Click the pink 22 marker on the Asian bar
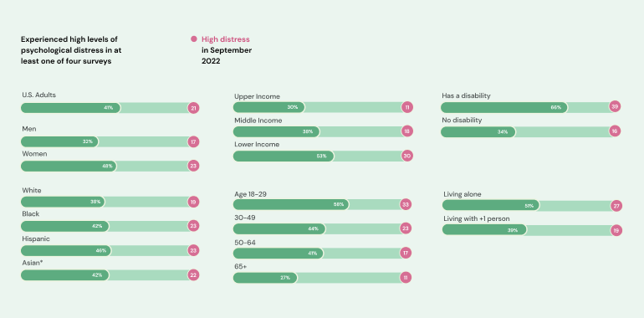This screenshot has height=318, width=644. point(193,275)
